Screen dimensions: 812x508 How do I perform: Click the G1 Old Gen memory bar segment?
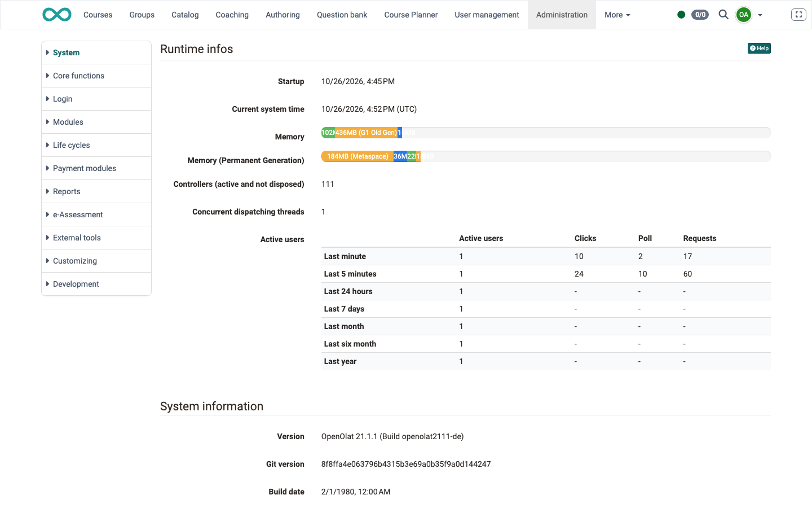(366, 133)
